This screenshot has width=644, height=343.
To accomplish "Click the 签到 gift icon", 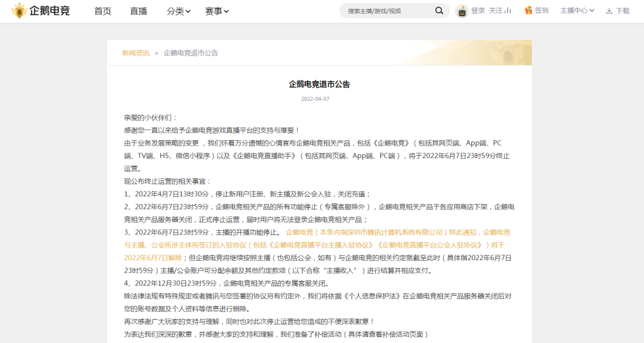I will tap(528, 11).
